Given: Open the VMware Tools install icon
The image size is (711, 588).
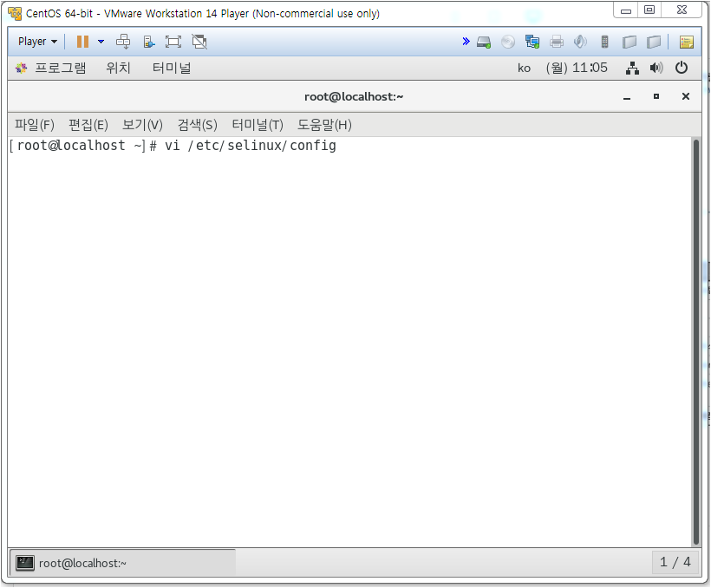Looking at the screenshot, I should [149, 42].
